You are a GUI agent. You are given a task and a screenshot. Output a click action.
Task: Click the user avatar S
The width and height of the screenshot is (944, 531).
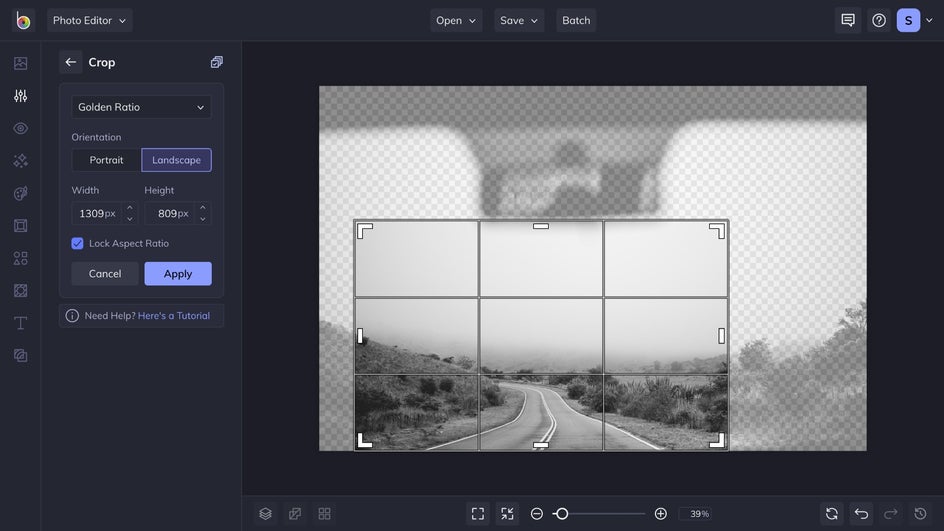[x=908, y=20]
